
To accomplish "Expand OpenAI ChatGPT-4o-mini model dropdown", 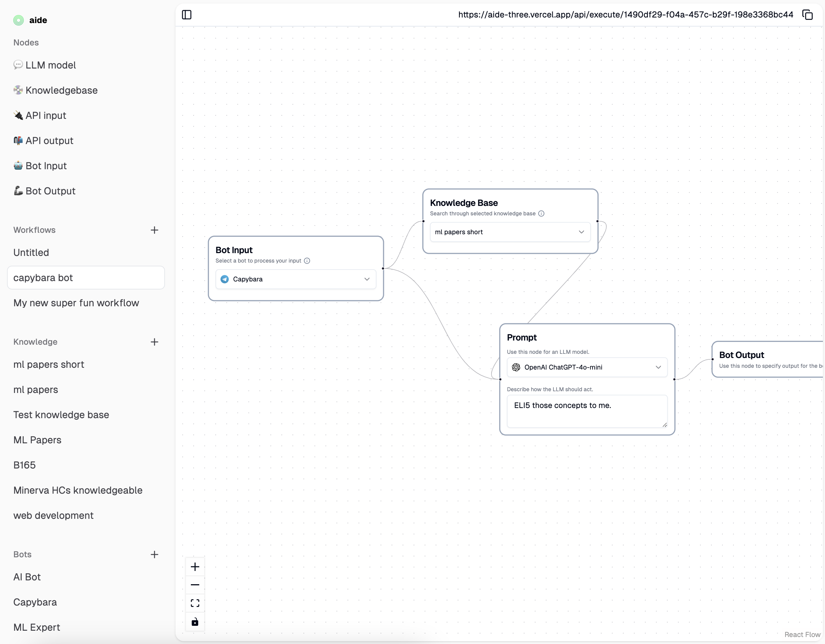I will pos(587,367).
